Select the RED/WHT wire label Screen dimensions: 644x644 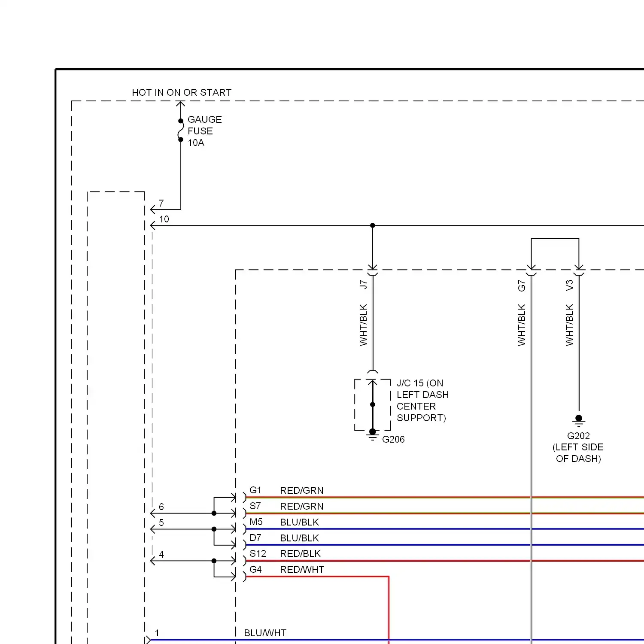coord(302,569)
